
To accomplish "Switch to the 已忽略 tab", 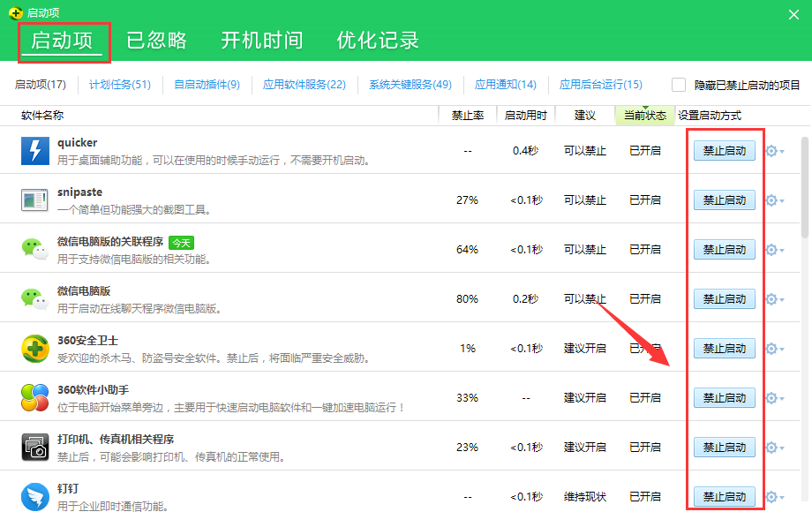I will 156,41.
